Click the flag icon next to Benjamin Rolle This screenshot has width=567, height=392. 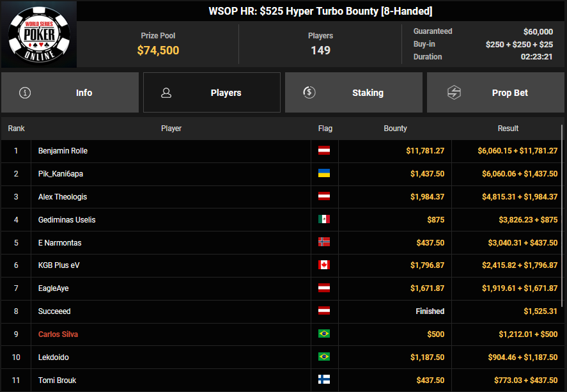tap(324, 151)
